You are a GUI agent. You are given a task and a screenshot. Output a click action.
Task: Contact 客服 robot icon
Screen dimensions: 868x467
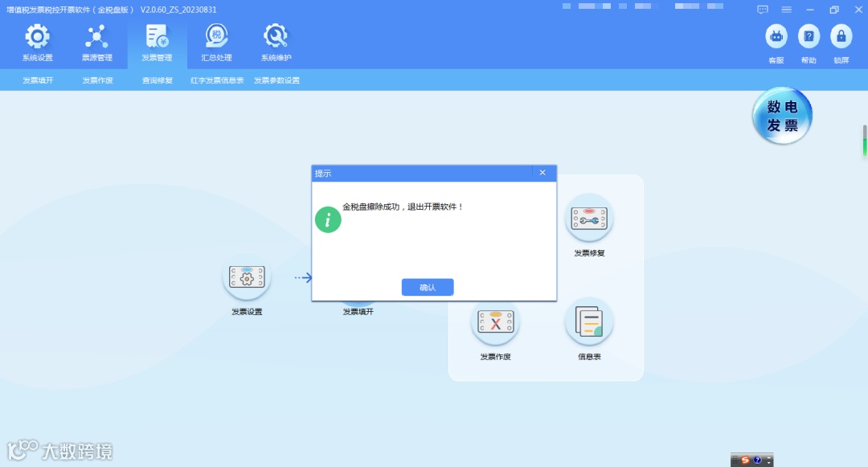776,36
